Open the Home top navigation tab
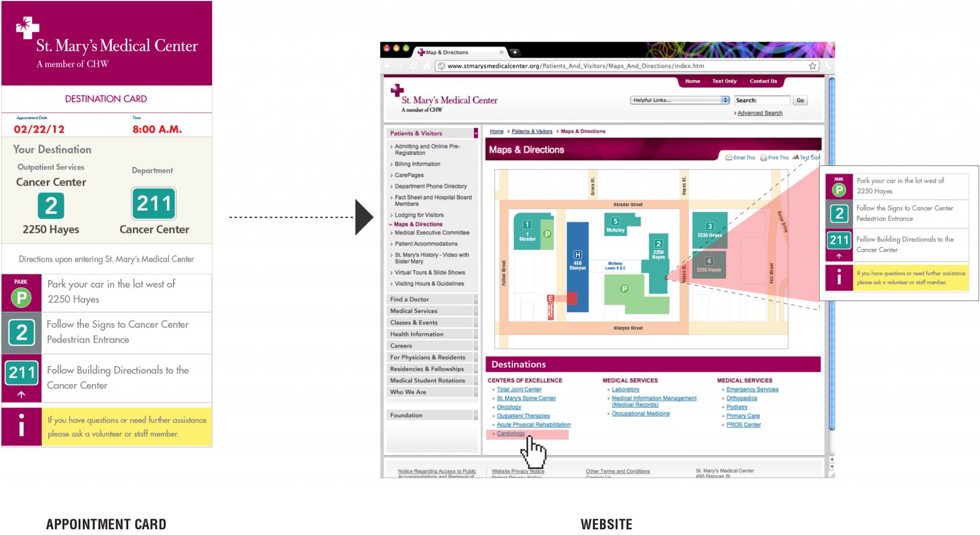Viewport: 980px width, 535px height. (692, 81)
